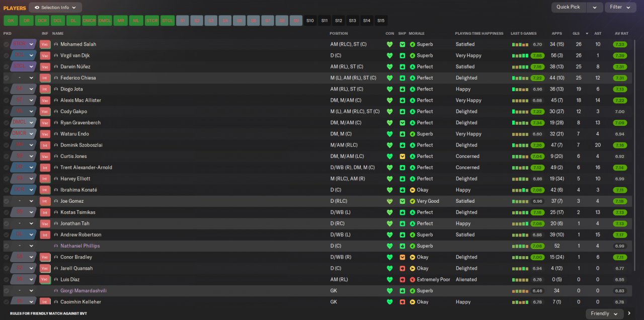Expand the arrow next to Quick Pick
This screenshot has width=644, height=320.
click(x=595, y=7)
